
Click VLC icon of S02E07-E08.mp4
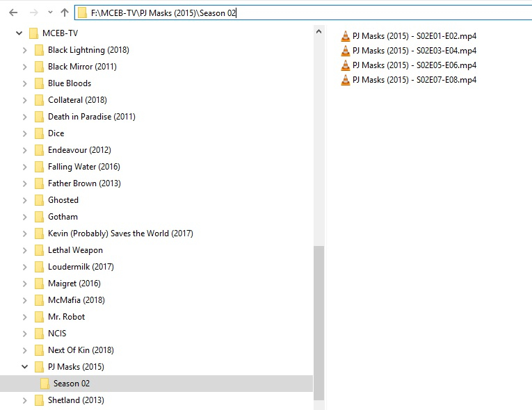click(346, 80)
